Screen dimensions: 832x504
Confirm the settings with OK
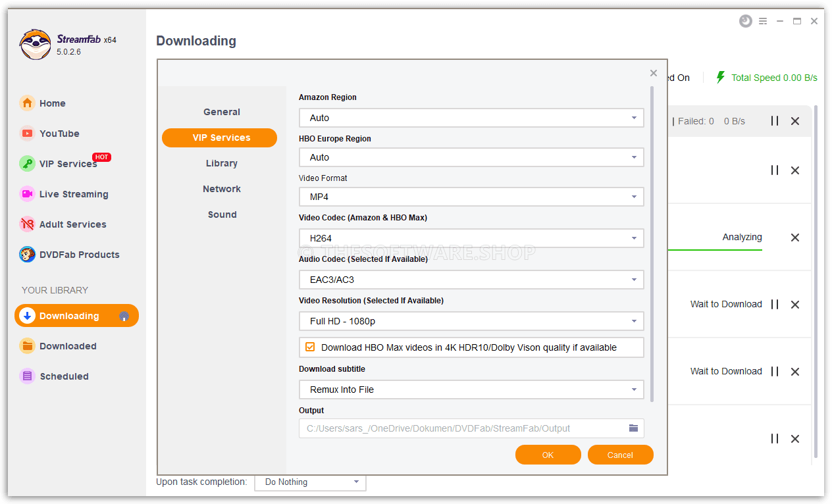[x=548, y=455]
